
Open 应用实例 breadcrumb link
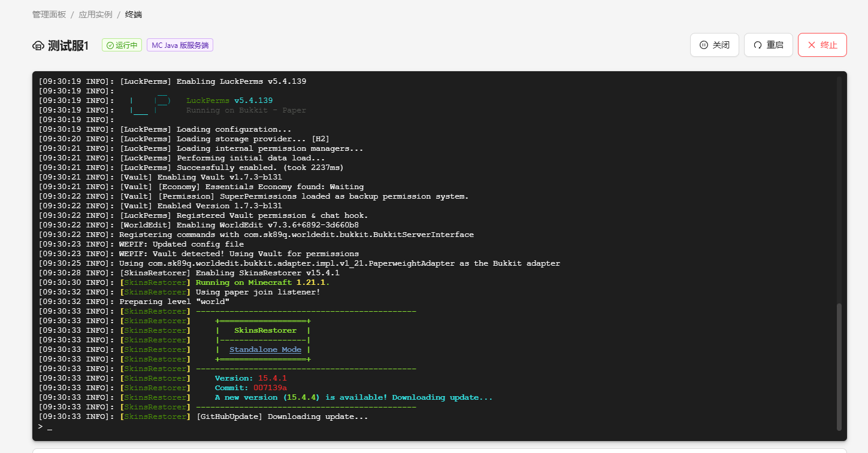tap(95, 14)
